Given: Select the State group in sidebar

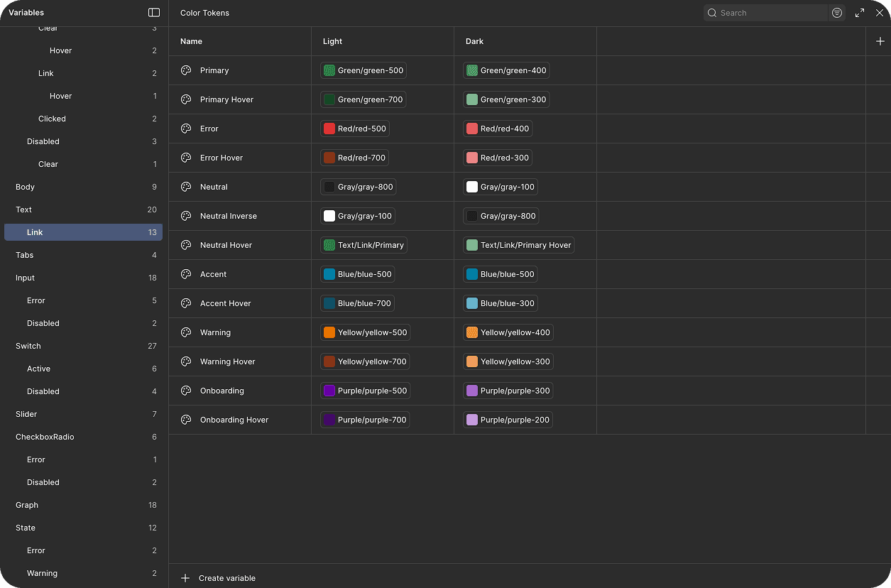Looking at the screenshot, I should (84, 528).
